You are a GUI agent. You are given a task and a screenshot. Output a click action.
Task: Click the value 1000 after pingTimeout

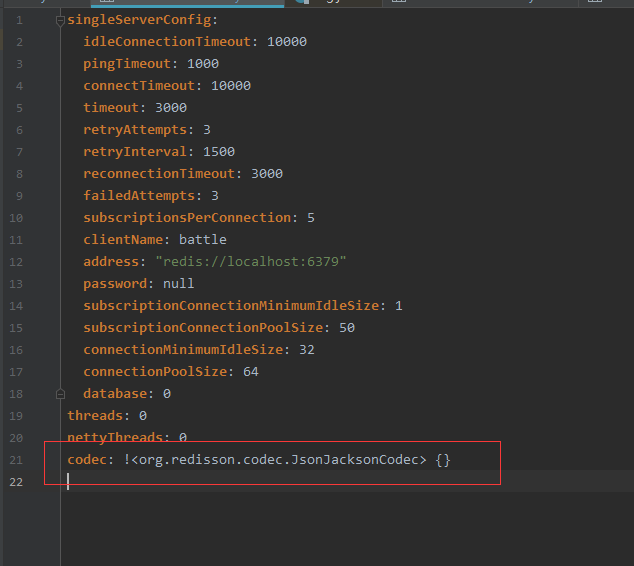[203, 64]
